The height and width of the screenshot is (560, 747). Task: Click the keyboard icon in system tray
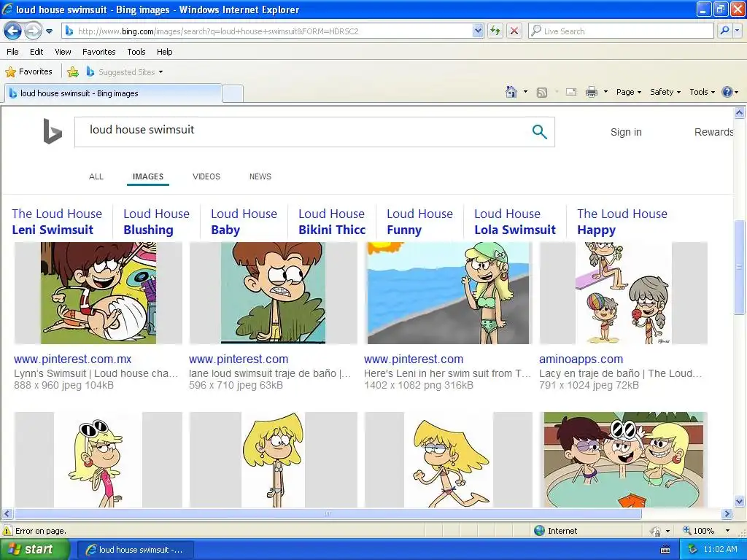click(665, 550)
